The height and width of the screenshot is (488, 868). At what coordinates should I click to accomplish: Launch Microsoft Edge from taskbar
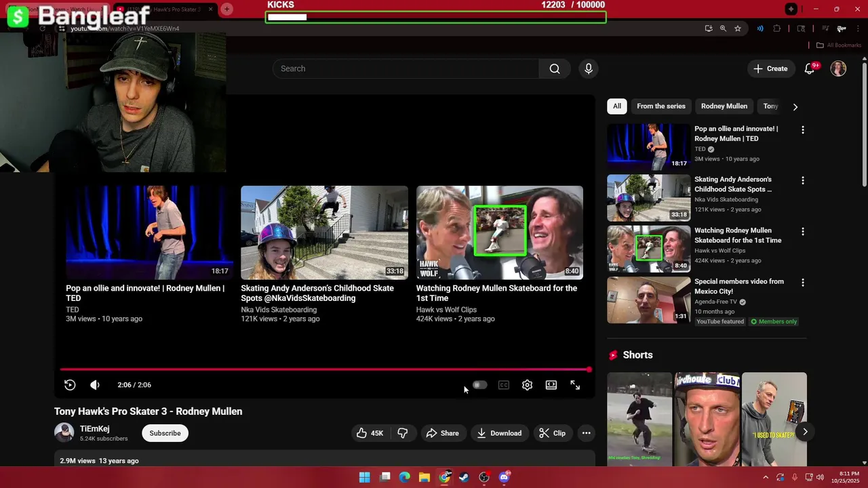[404, 477]
